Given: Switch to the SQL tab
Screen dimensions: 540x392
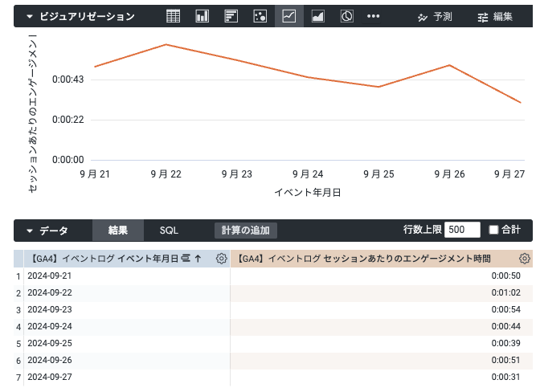Looking at the screenshot, I should (169, 231).
